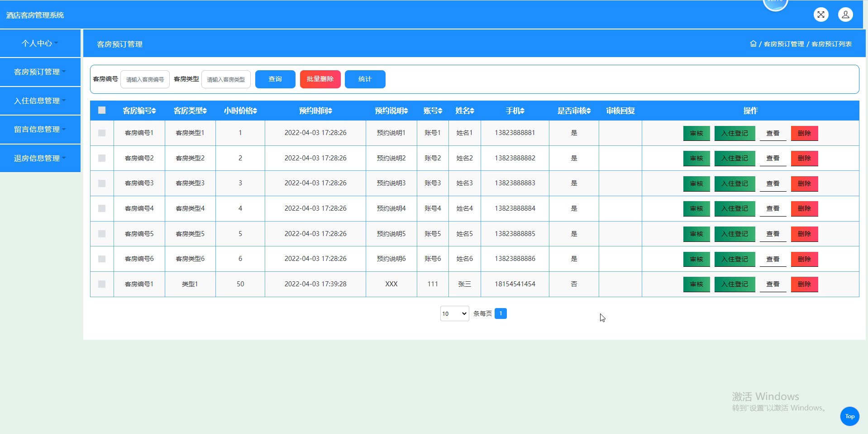Click 审核 for row 姓名2
This screenshot has width=868, height=434.
696,159
